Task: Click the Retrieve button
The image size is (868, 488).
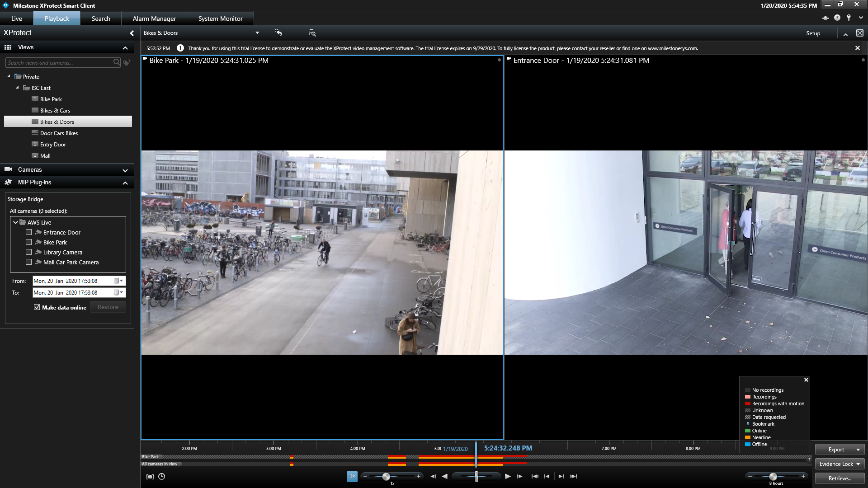Action: 840,478
